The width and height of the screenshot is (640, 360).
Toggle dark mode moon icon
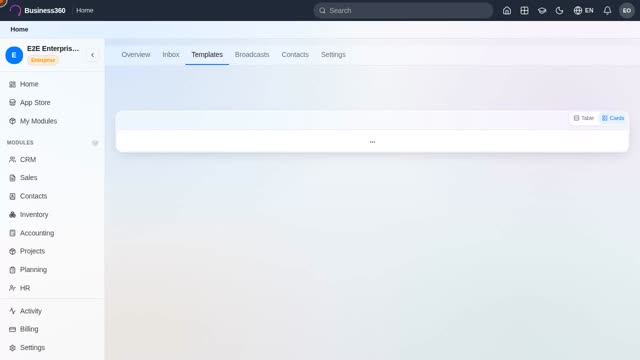559,11
